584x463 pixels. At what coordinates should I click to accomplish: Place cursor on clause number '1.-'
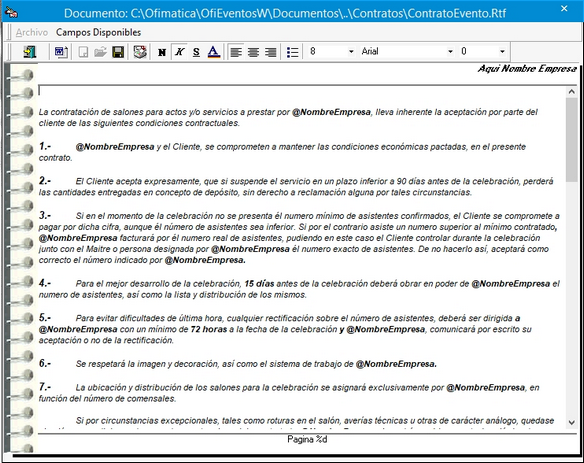pyautogui.click(x=45, y=146)
